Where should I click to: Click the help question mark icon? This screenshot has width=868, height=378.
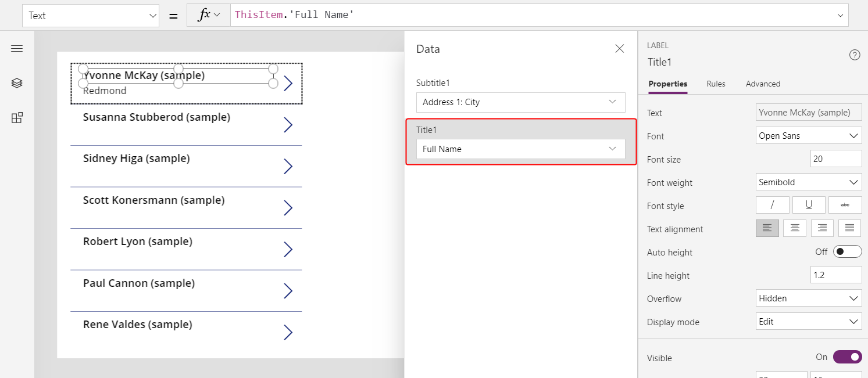click(x=855, y=55)
